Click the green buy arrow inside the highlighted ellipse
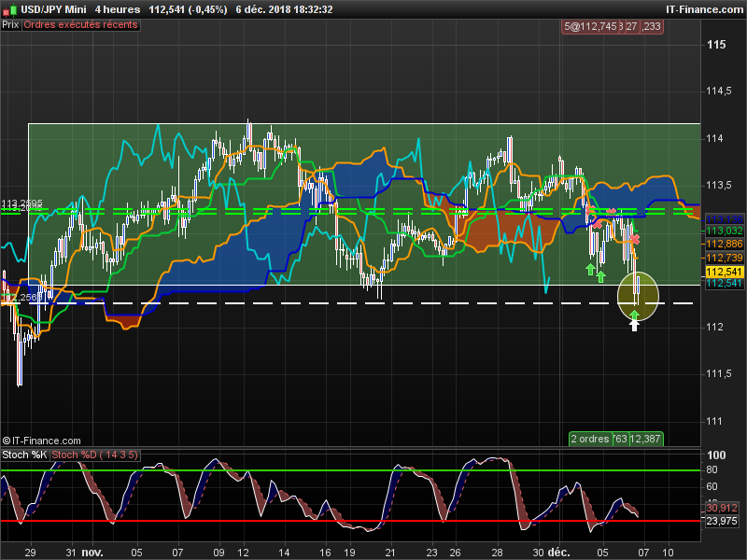The height and width of the screenshot is (560, 747). (x=634, y=315)
